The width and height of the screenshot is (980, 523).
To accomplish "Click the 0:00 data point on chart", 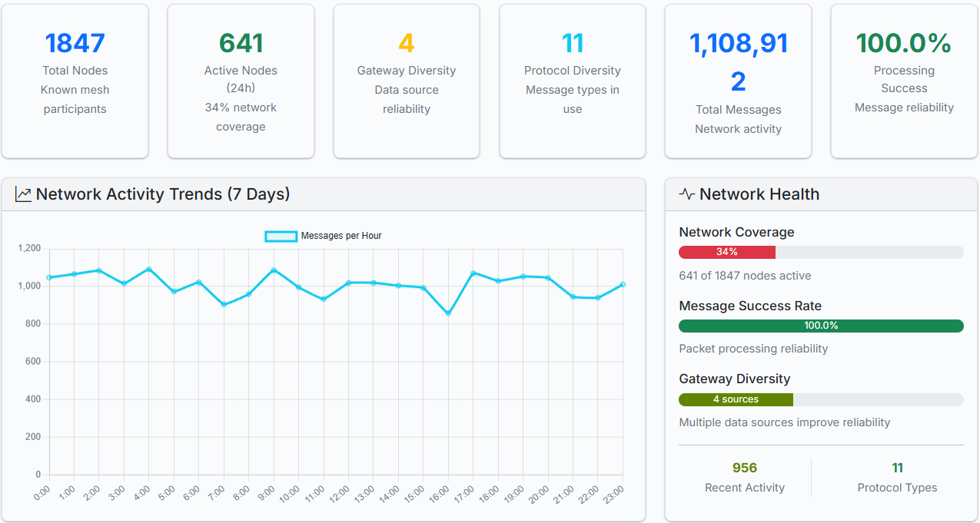I will [48, 277].
